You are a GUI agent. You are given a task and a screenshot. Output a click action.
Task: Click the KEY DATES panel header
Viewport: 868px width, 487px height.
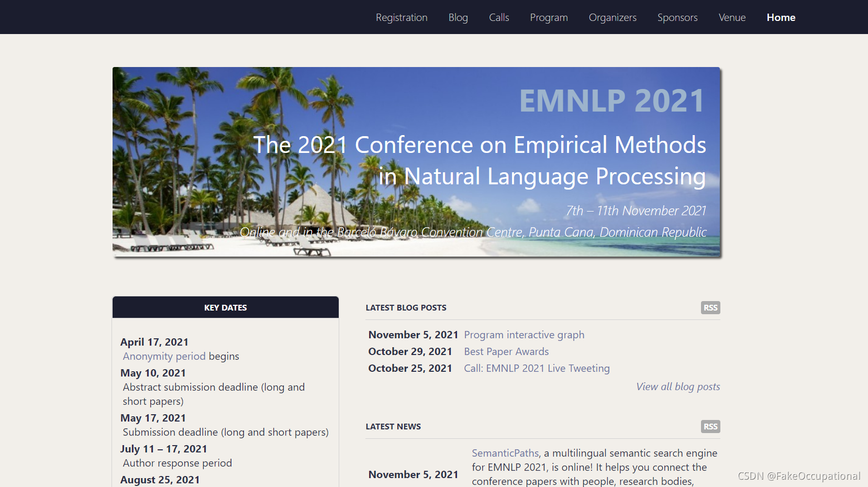tap(226, 307)
